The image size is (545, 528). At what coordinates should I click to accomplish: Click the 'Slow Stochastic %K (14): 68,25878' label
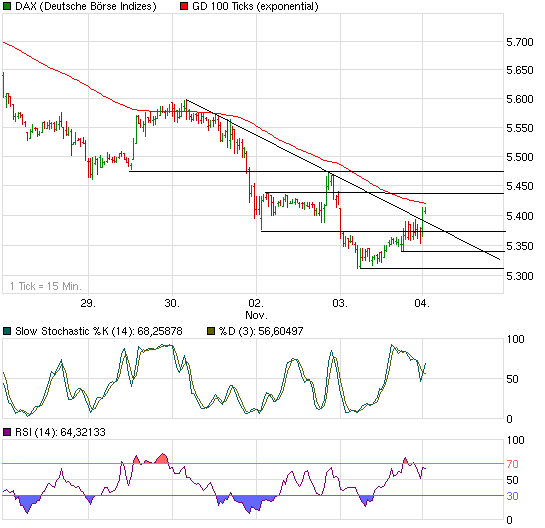tap(99, 331)
